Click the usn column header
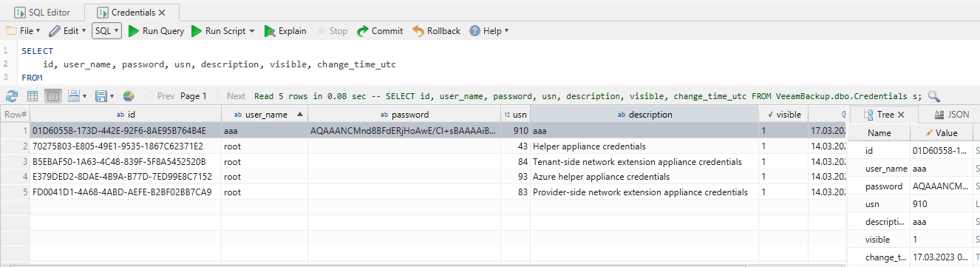Viewport: 980px width, 267px height. pyautogui.click(x=515, y=115)
